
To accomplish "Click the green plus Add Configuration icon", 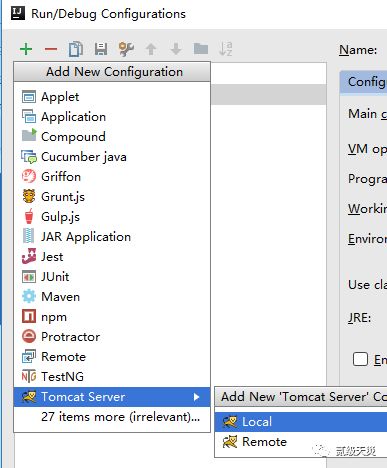I will point(26,49).
